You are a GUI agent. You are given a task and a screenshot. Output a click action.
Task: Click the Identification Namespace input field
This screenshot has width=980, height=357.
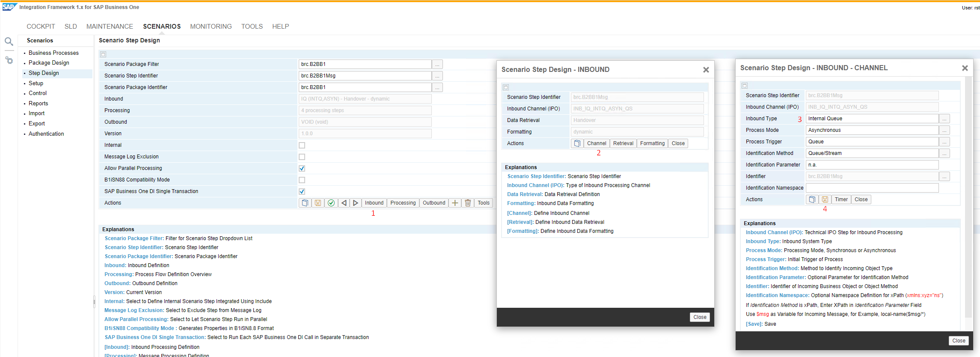(x=872, y=188)
